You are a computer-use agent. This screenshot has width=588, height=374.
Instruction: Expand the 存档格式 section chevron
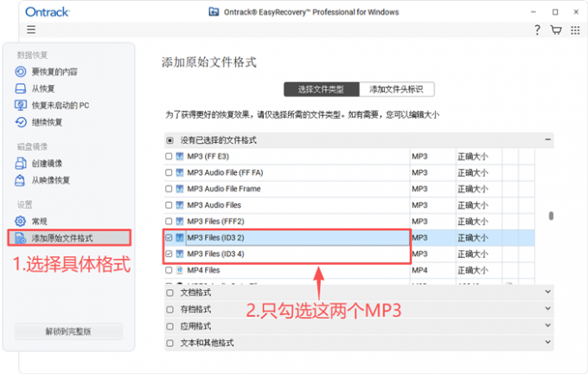click(547, 309)
